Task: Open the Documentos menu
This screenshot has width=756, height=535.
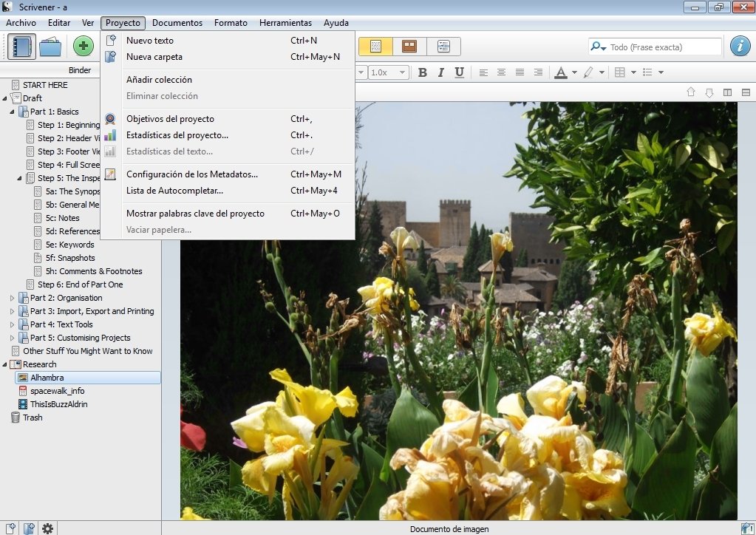Action: tap(177, 23)
